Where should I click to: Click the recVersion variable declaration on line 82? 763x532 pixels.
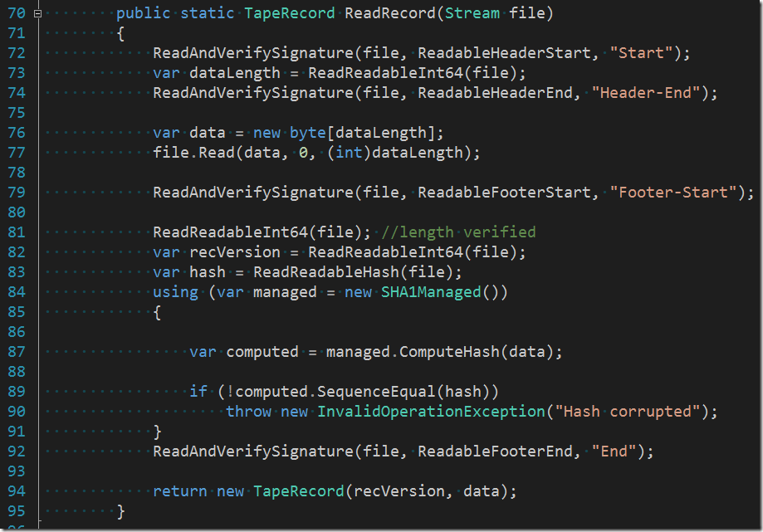click(234, 252)
